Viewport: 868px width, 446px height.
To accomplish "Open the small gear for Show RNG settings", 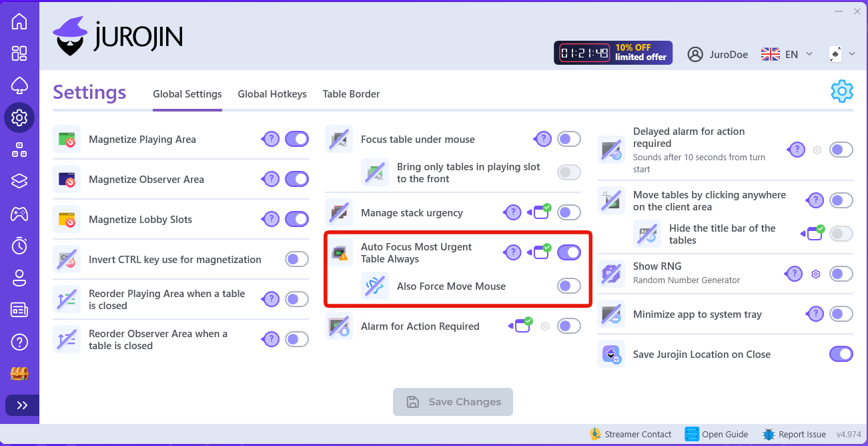I will tap(815, 274).
